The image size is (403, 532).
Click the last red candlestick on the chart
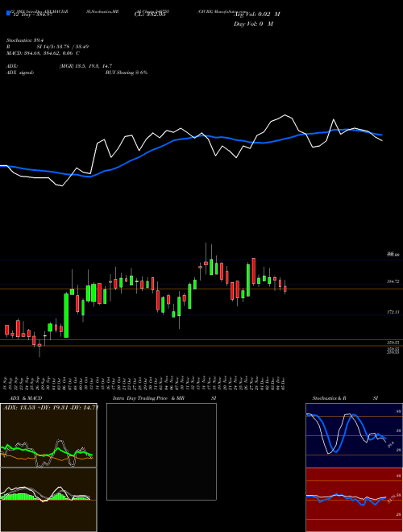pyautogui.click(x=285, y=289)
